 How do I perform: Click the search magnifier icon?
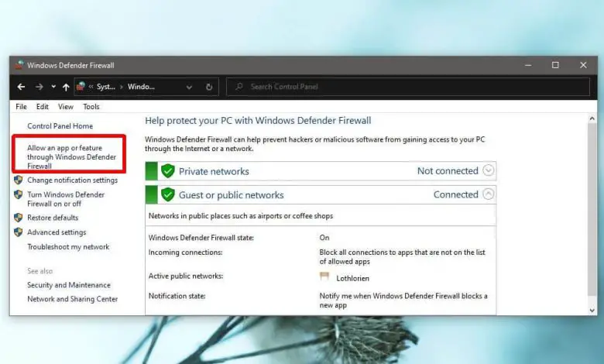coord(239,87)
